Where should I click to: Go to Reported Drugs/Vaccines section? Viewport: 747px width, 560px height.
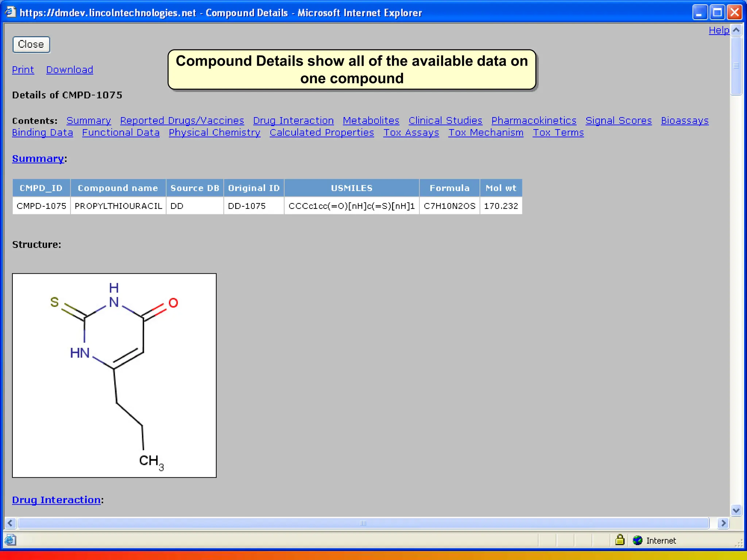pyautogui.click(x=182, y=121)
